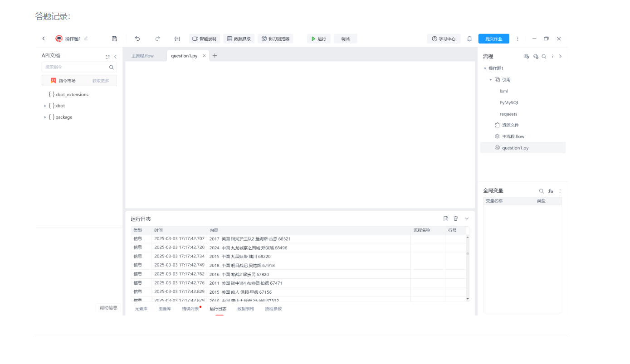Clear run log with trash icon
The width and height of the screenshot is (630, 364).
[x=456, y=218]
